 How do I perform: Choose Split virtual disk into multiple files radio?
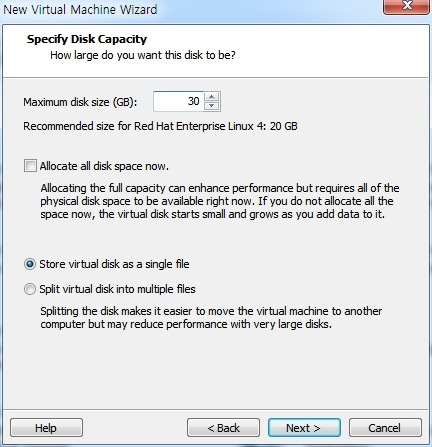(x=30, y=289)
